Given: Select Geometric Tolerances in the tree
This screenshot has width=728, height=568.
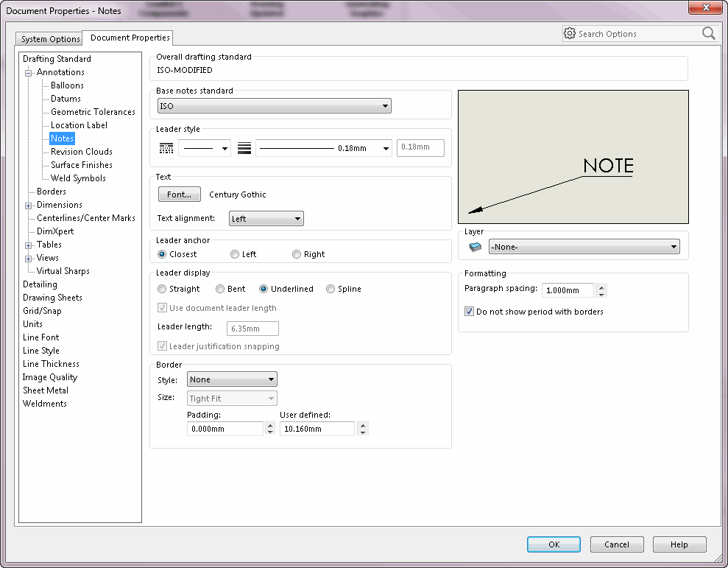Looking at the screenshot, I should [93, 112].
